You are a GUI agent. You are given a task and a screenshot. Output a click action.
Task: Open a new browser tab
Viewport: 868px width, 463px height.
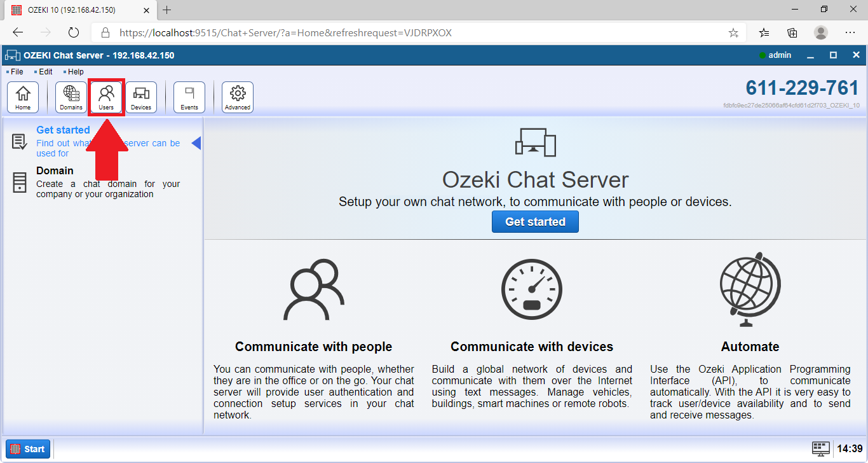167,10
